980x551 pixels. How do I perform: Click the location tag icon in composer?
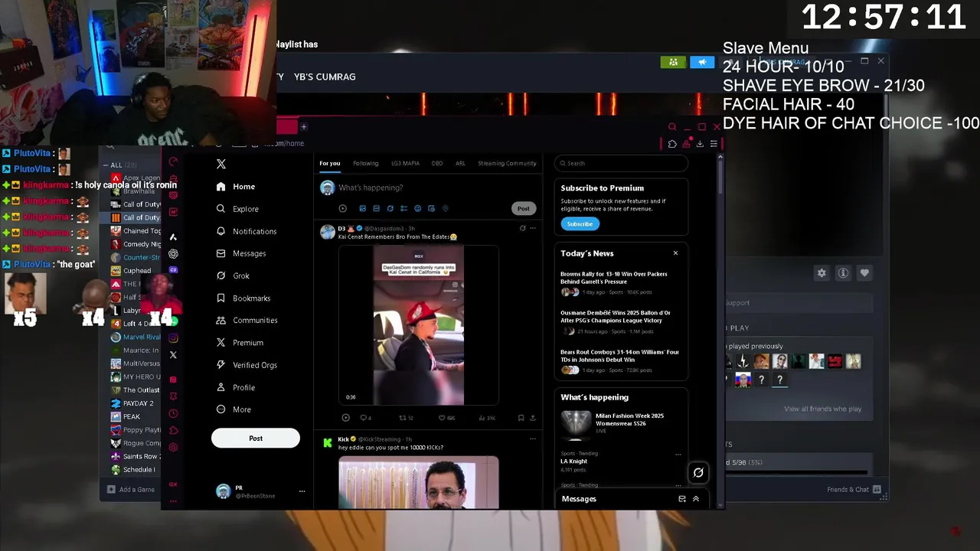click(x=445, y=208)
